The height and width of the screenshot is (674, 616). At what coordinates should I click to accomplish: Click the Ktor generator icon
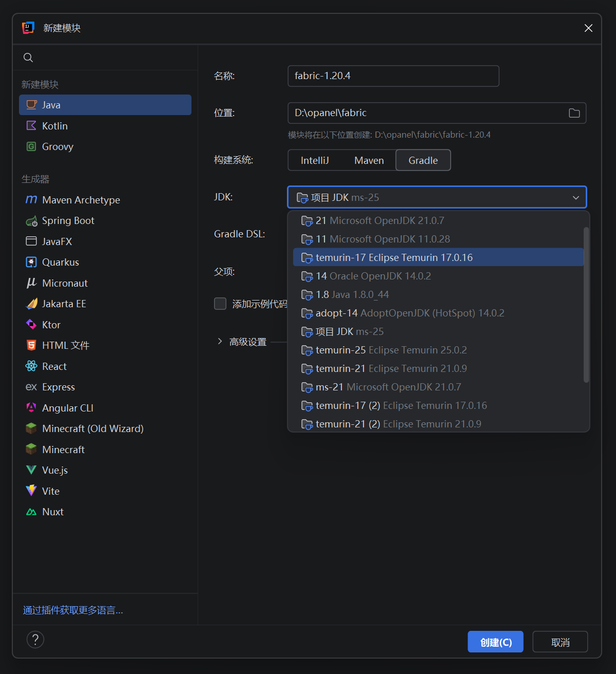pos(31,325)
